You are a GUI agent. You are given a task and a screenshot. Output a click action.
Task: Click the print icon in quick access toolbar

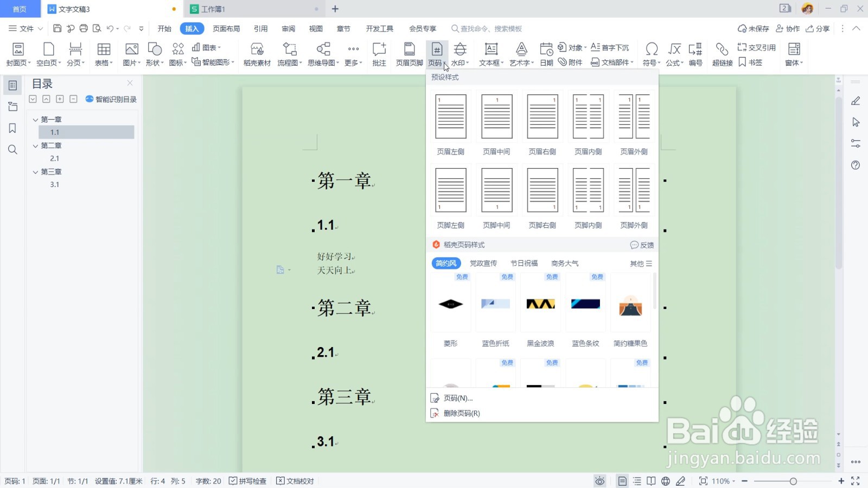[x=84, y=28]
